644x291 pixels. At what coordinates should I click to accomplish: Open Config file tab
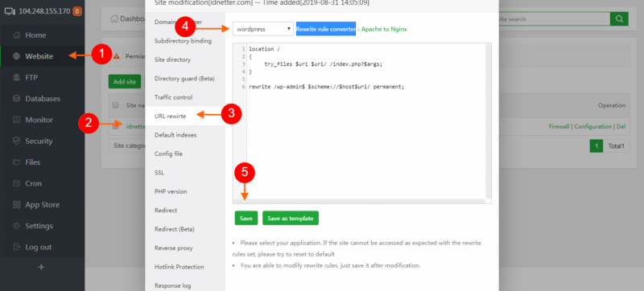tap(168, 154)
